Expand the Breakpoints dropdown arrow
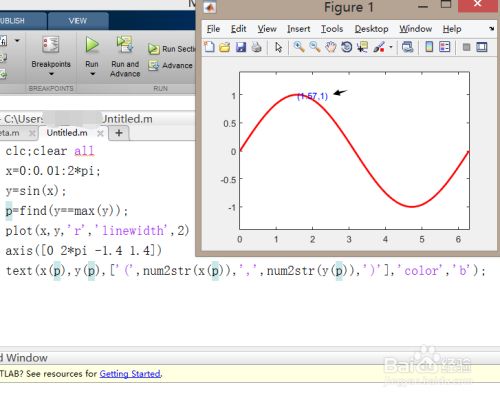 click(x=51, y=74)
